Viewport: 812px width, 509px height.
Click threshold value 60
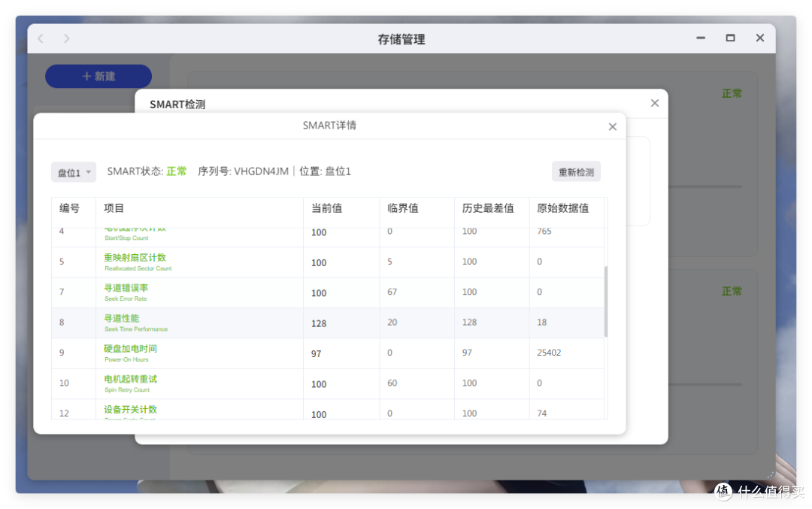(392, 383)
